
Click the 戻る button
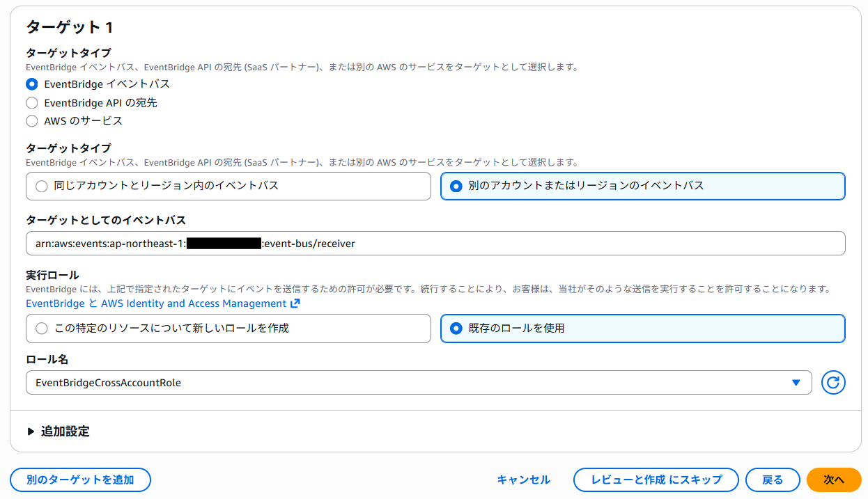tap(773, 480)
